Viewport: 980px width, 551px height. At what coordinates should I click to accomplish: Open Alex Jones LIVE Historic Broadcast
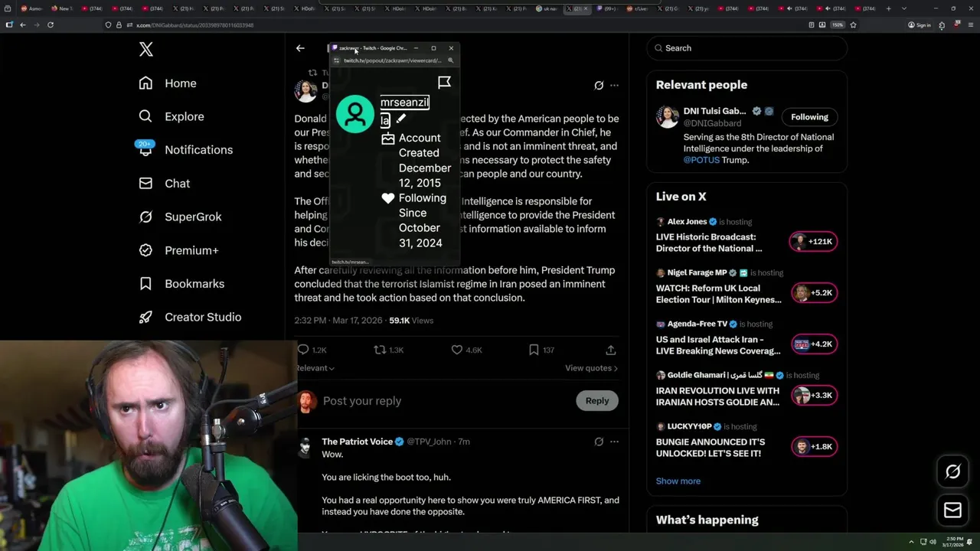click(x=709, y=243)
